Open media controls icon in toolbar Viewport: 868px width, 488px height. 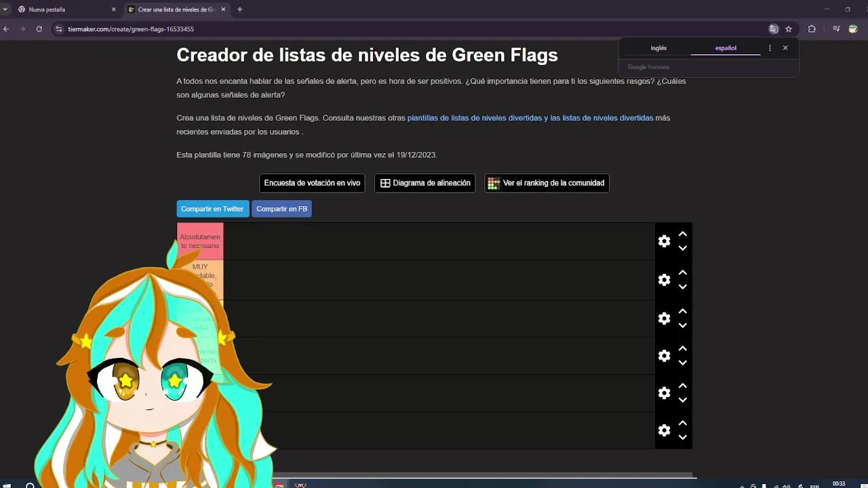click(836, 29)
